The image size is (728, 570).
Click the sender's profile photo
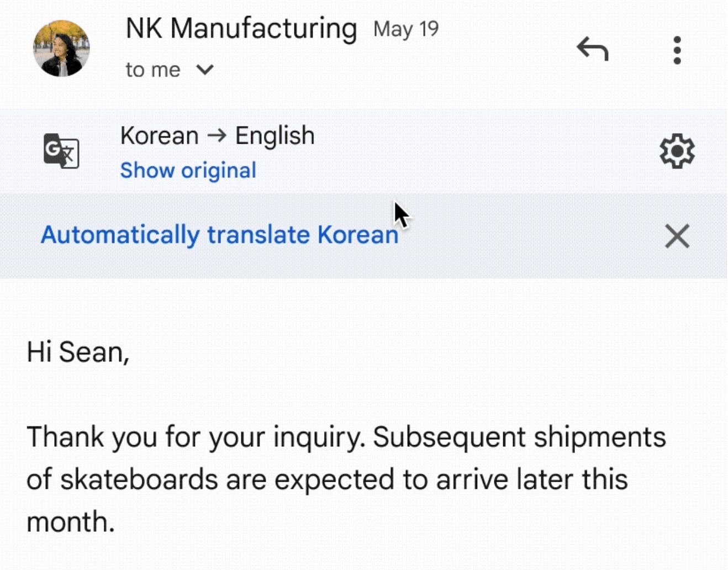click(x=61, y=49)
